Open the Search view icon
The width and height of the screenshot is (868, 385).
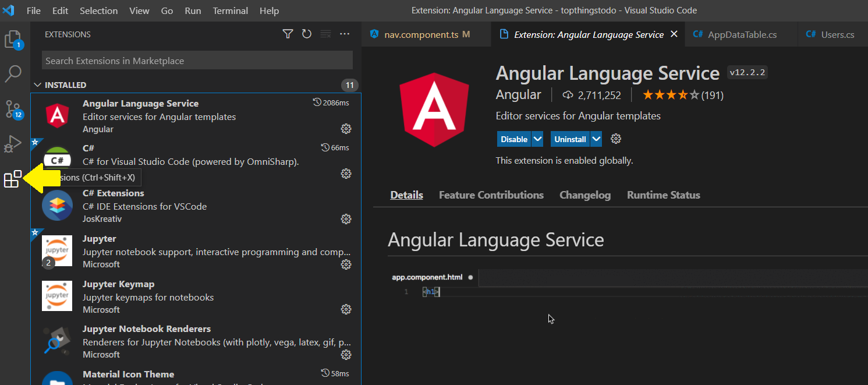click(x=13, y=74)
